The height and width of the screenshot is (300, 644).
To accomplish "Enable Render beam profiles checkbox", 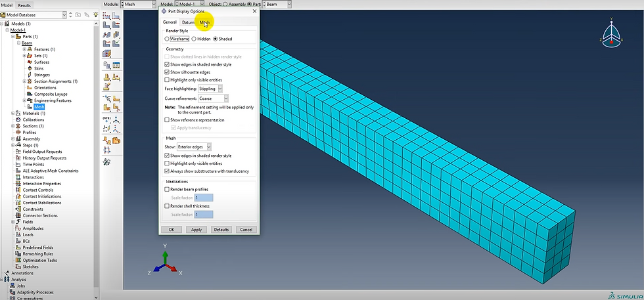I will [x=167, y=189].
